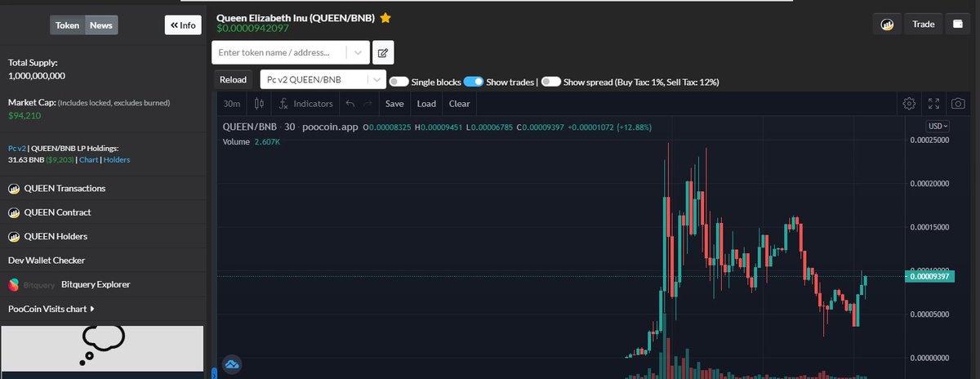Open the edit token list icon
Screen dimensions: 980x379
tap(383, 53)
